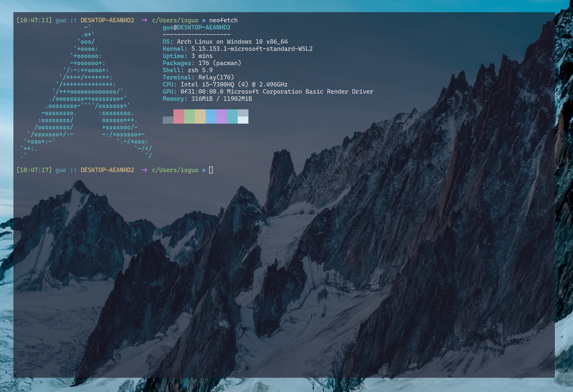This screenshot has width=573, height=392.
Task: Click the green color block in neofetch palette
Action: point(189,116)
